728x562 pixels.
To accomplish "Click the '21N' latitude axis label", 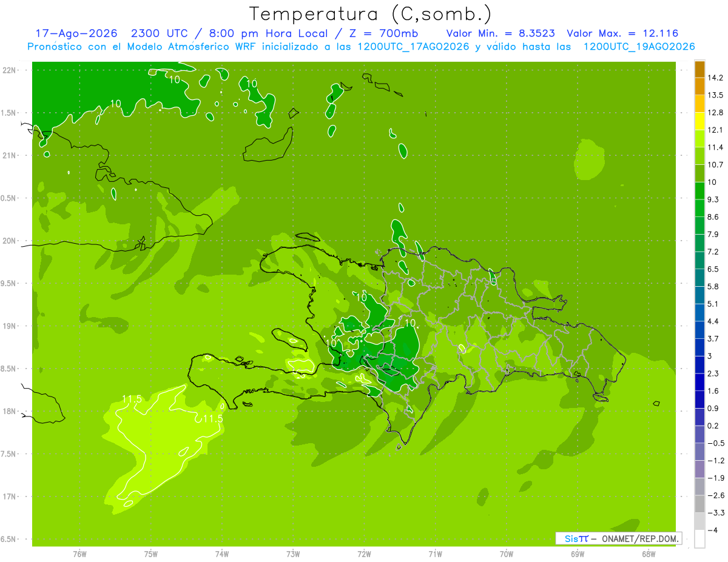I will pos(9,156).
